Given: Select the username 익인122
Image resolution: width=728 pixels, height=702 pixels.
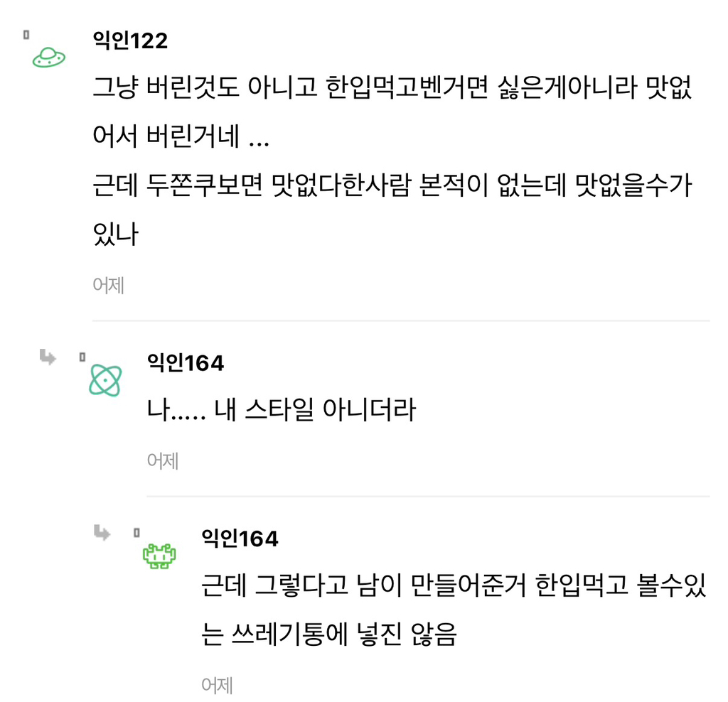Looking at the screenshot, I should [x=129, y=41].
